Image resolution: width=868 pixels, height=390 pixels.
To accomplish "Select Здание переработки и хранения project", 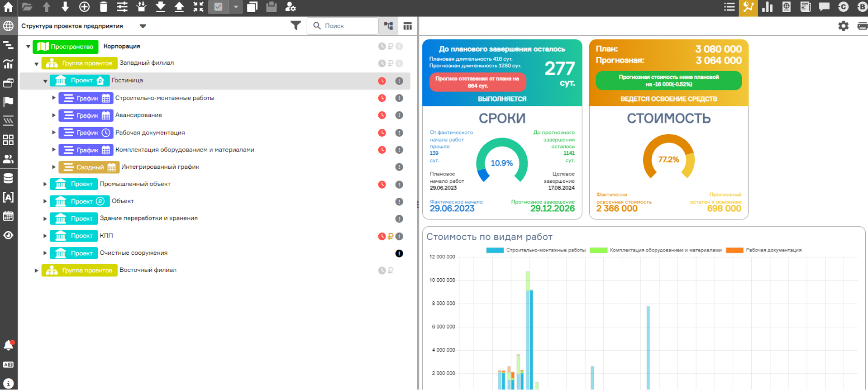I will click(215, 219).
